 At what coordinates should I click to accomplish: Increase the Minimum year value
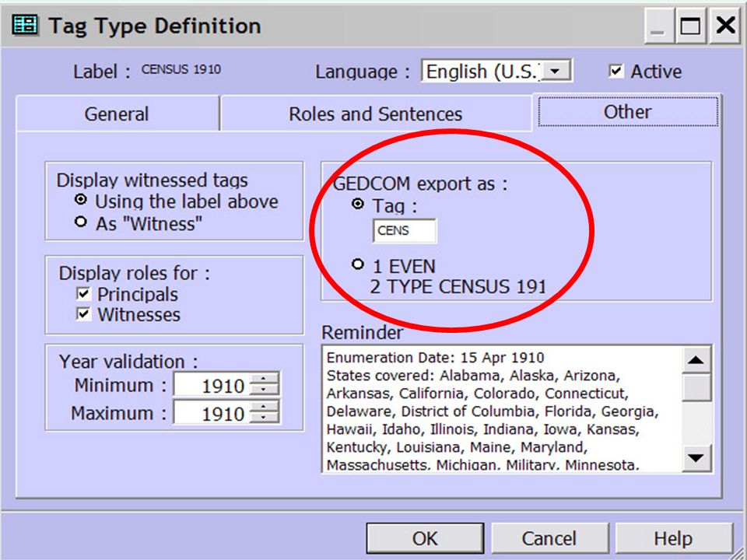click(264, 379)
